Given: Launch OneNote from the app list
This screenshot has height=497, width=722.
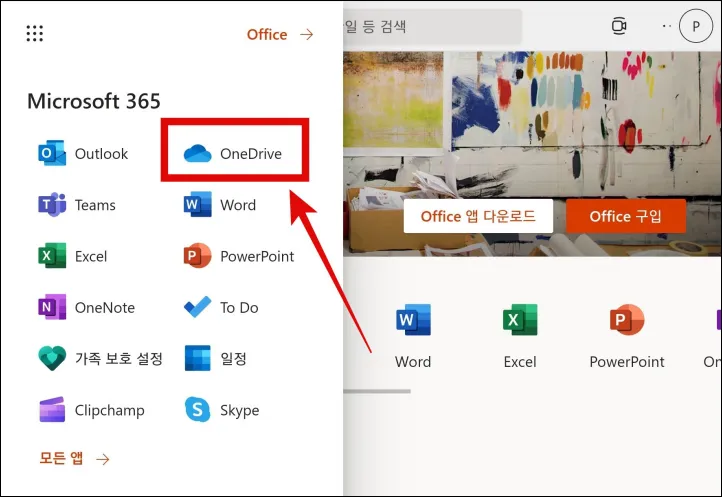Looking at the screenshot, I should coord(87,307).
